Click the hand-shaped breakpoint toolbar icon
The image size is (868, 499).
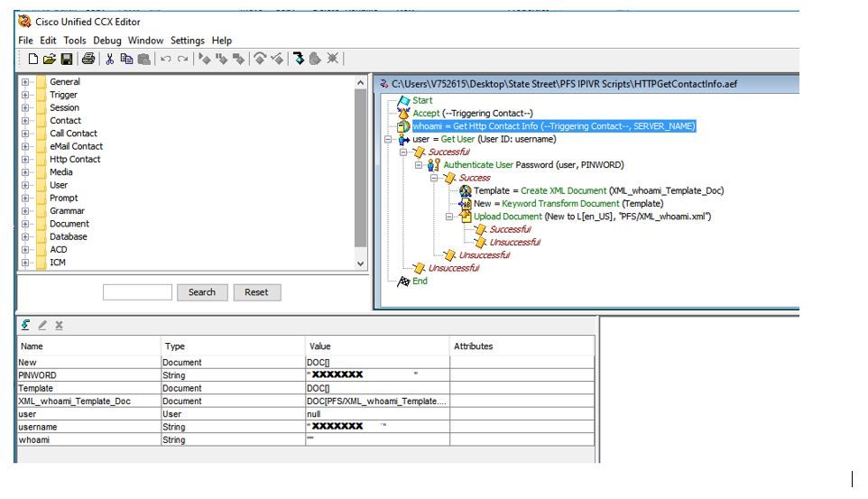pos(315,58)
